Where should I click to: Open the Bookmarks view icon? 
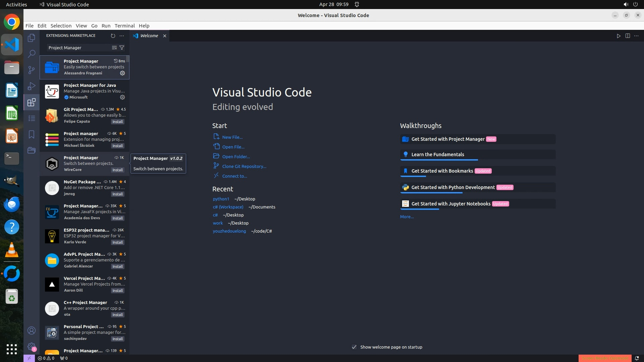[x=32, y=134]
